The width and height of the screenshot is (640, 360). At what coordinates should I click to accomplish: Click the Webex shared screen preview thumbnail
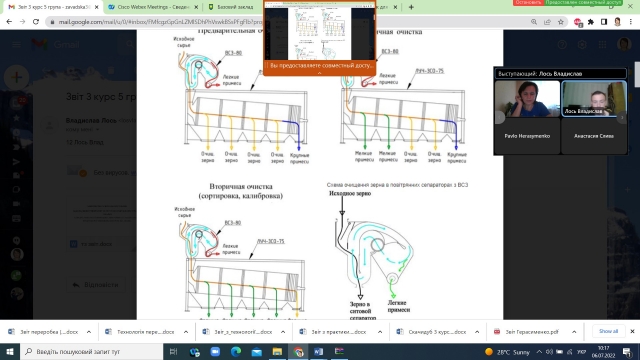320,32
